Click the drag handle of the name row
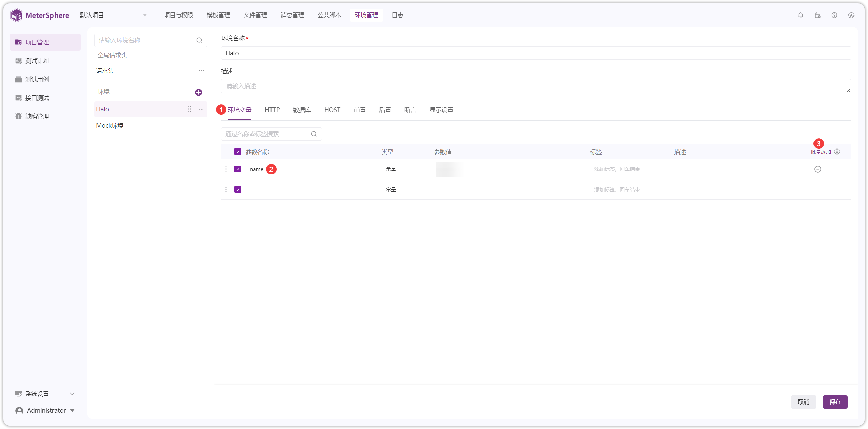 (x=226, y=169)
